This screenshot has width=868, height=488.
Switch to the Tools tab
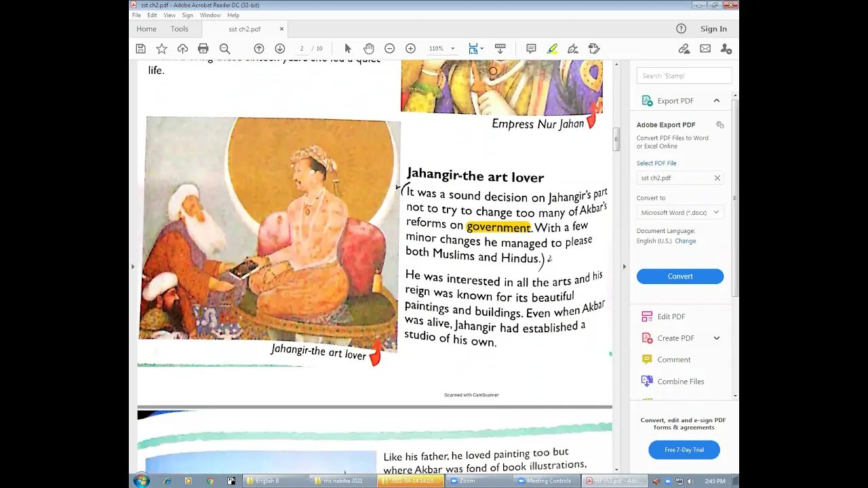(180, 29)
